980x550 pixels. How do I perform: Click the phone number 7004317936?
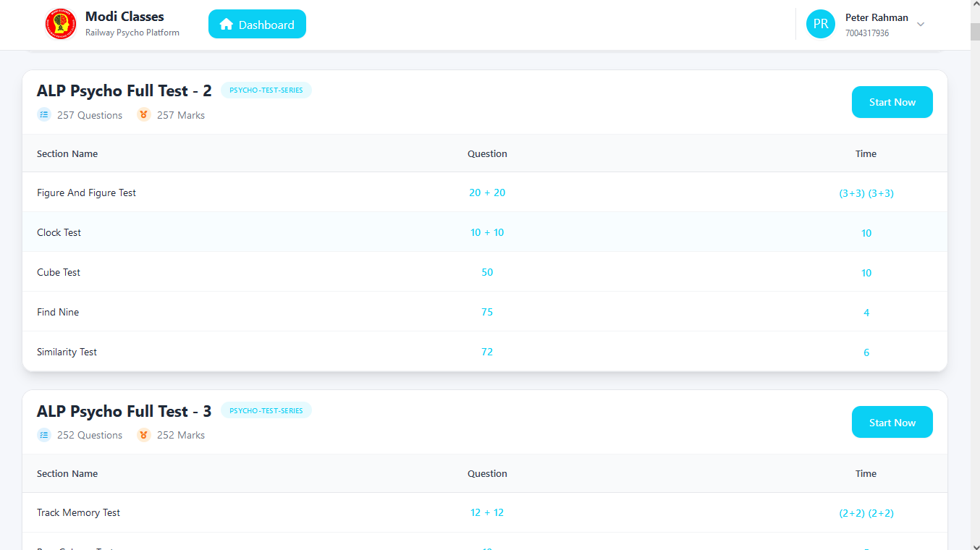pyautogui.click(x=867, y=33)
